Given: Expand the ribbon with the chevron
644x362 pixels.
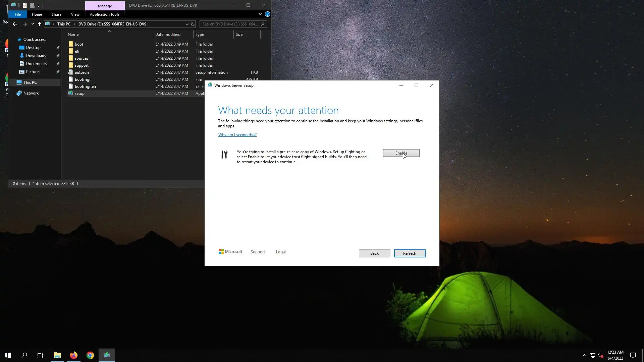Looking at the screenshot, I should coord(260,14).
